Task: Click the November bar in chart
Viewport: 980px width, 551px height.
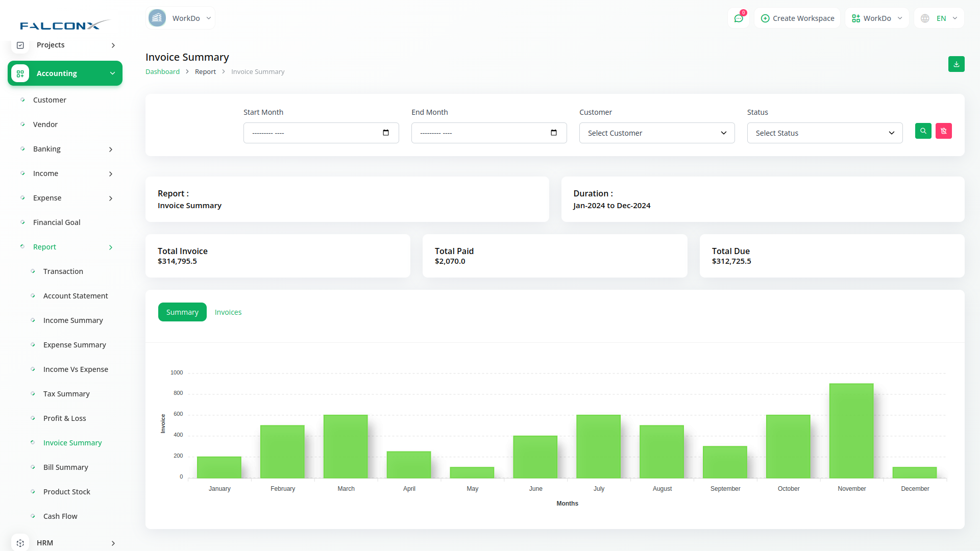Action: 851,431
